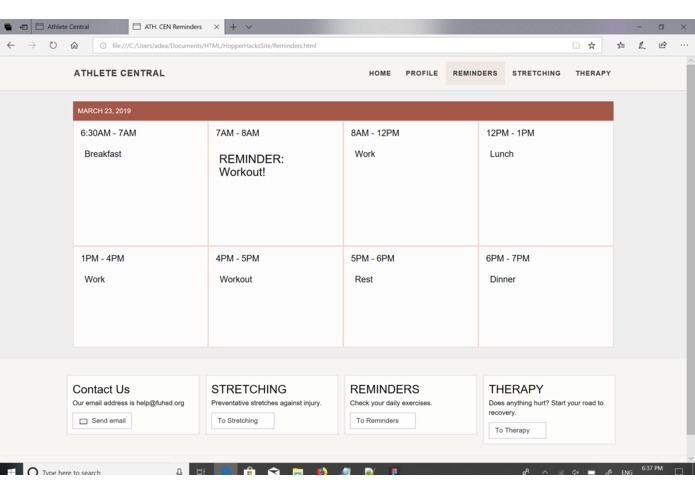Select the Lunch entry
The image size is (695, 494).
(501, 154)
